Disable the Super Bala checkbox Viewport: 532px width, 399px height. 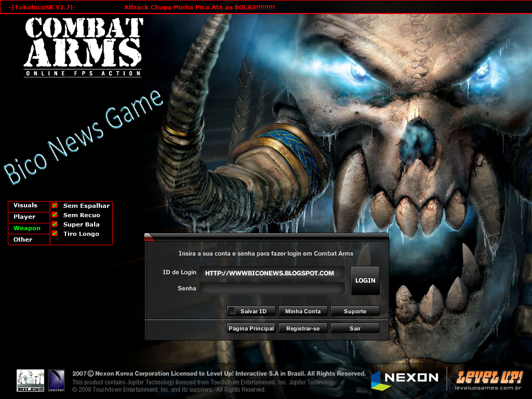pos(55,224)
